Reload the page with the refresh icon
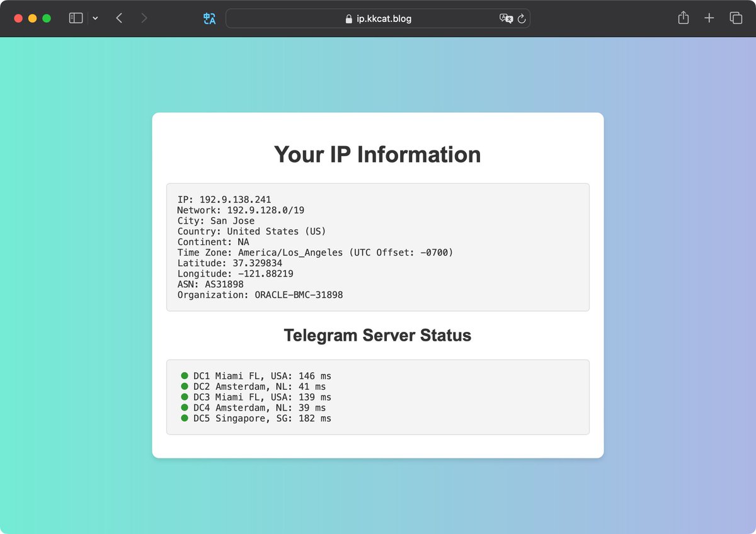 tap(522, 19)
